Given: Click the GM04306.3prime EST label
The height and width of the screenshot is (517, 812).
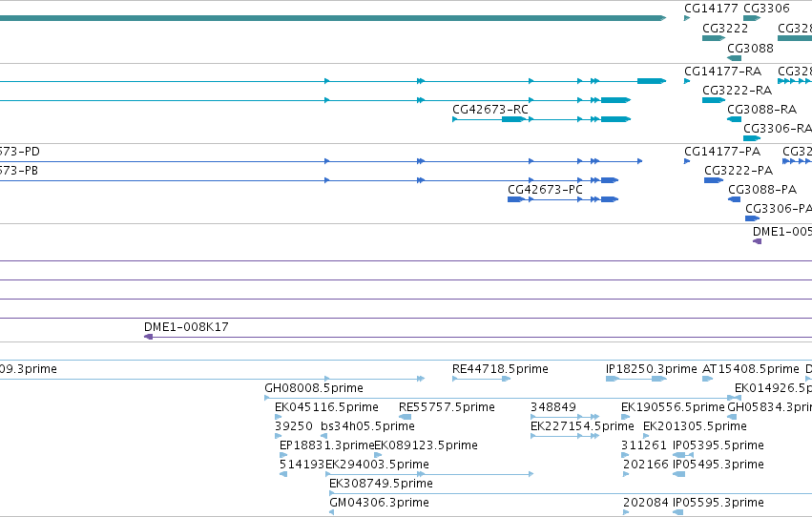Looking at the screenshot, I should pyautogui.click(x=379, y=503).
